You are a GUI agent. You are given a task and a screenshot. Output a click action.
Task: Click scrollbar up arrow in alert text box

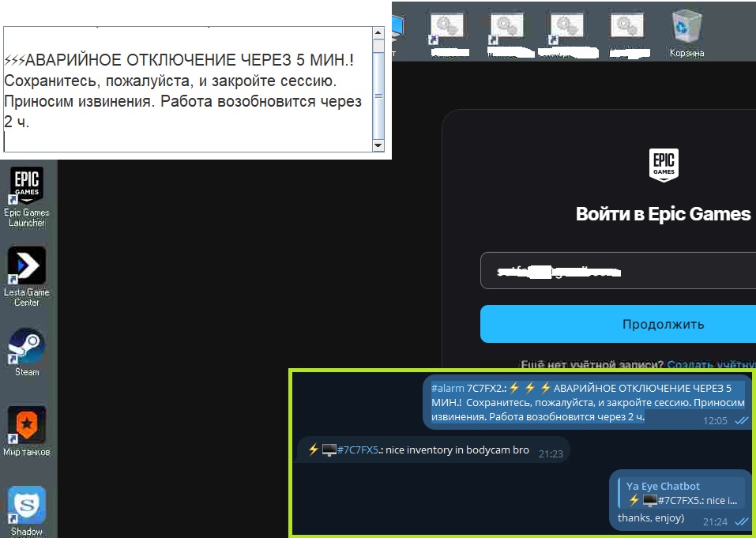pyautogui.click(x=378, y=33)
